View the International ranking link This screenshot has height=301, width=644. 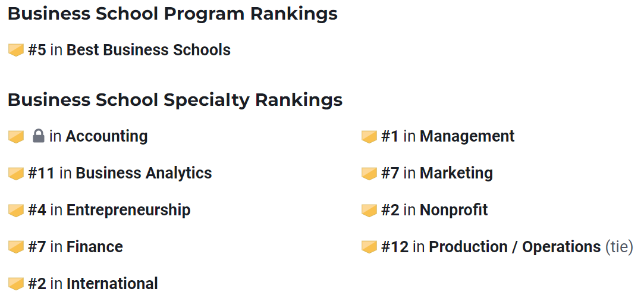(112, 284)
